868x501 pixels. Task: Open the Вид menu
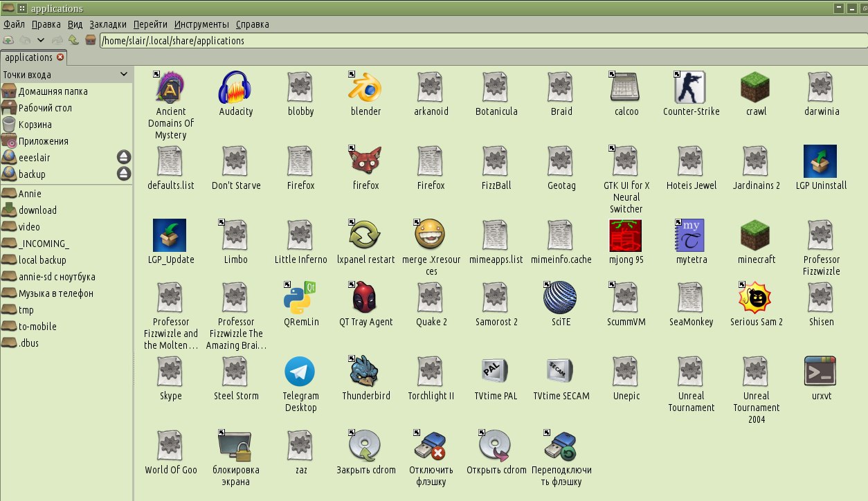[x=75, y=24]
